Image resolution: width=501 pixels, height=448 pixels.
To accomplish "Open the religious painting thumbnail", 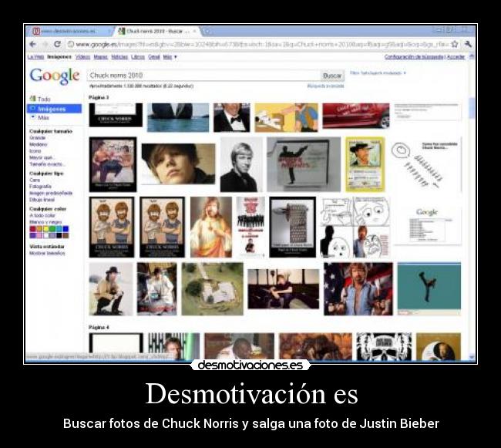I will coord(211,227).
